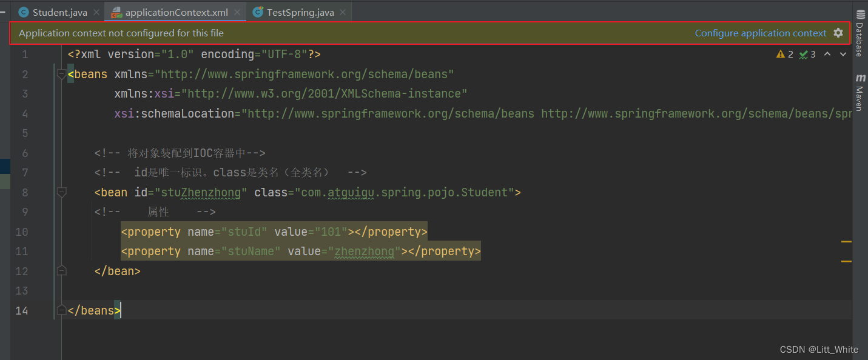This screenshot has height=360, width=868.
Task: Click the TestSpring.java class file icon
Action: click(x=258, y=12)
